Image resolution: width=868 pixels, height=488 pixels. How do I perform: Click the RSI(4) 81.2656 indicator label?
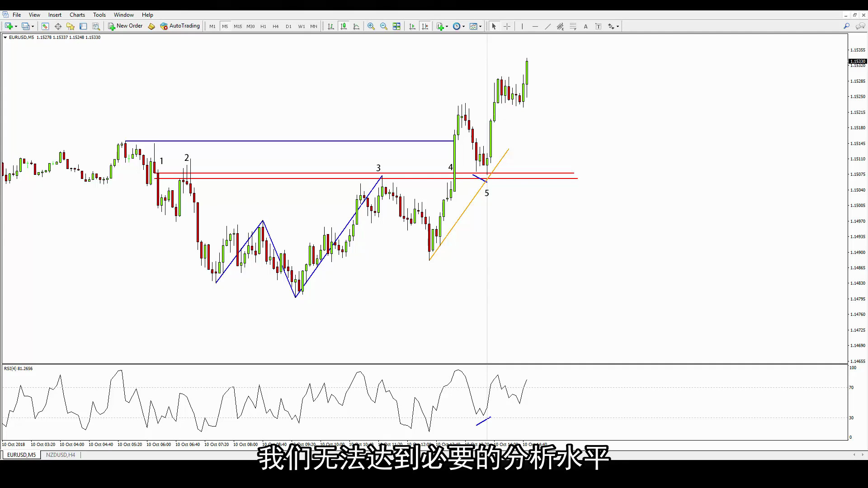[x=19, y=368]
